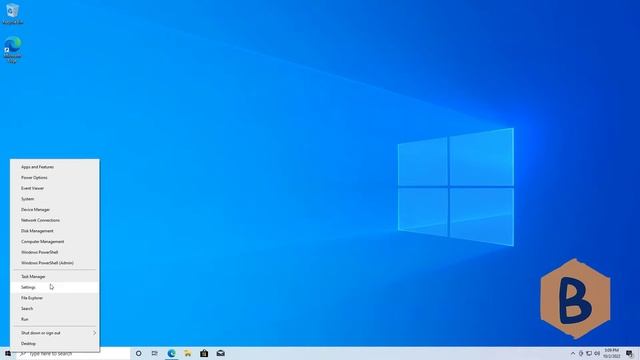Click the volume speaker tray icon
640x360 pixels.
(x=597, y=353)
